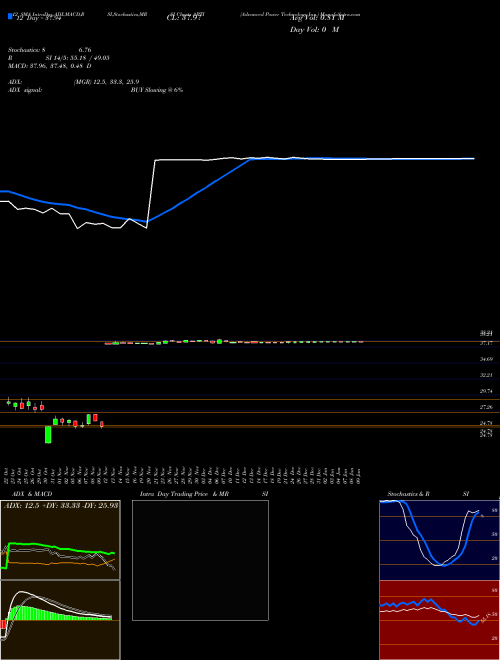Click the 34.69 price axis label

pos(487,359)
